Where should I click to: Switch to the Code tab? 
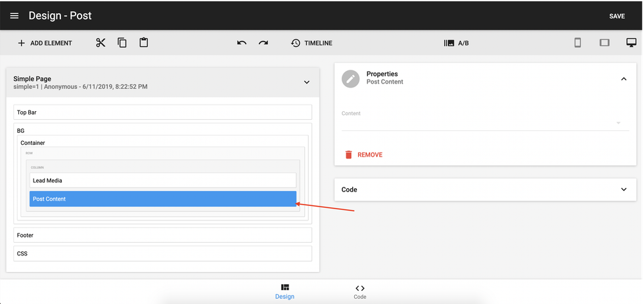click(359, 291)
